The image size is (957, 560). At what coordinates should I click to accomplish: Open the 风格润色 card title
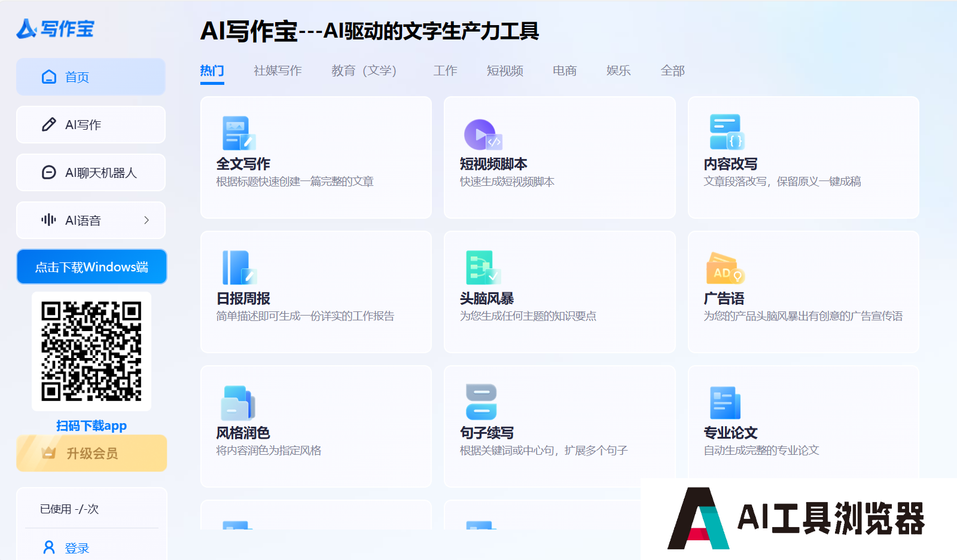pos(243,433)
